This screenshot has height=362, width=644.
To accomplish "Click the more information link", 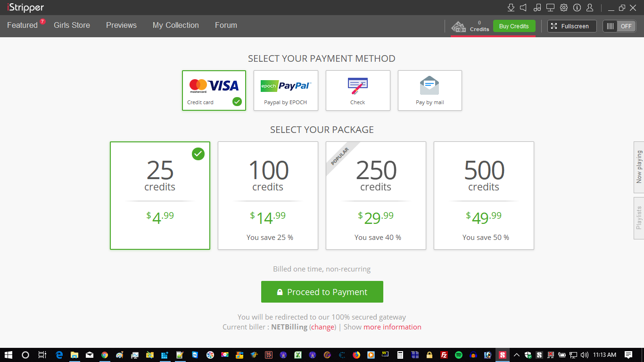I will [392, 327].
